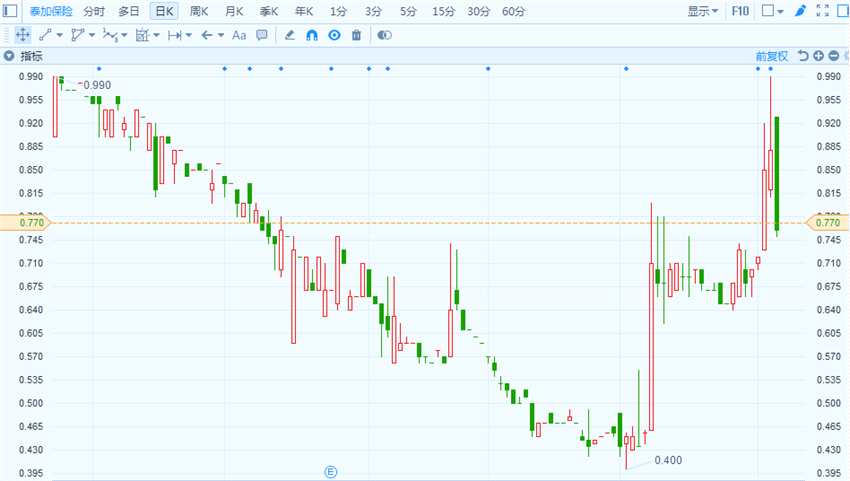
Task: Click the 前复权 adjustment mode link
Action: coord(772,56)
